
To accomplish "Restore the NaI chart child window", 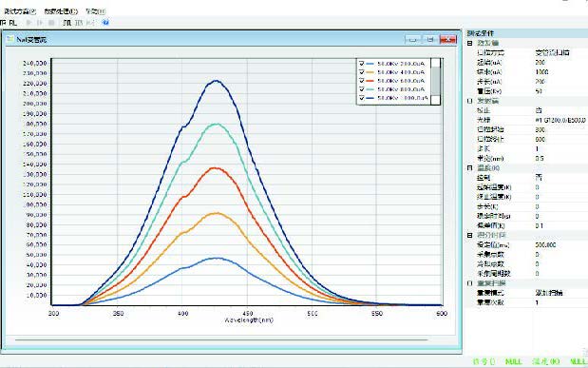I will (430, 39).
